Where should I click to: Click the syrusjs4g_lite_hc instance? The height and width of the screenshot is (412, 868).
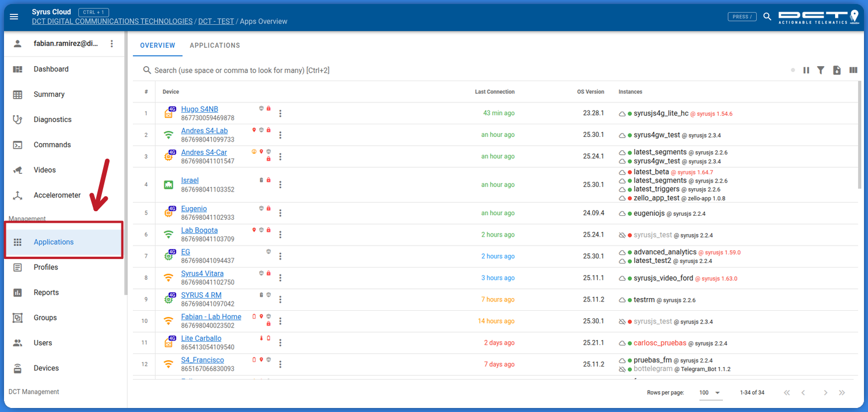pyautogui.click(x=661, y=113)
